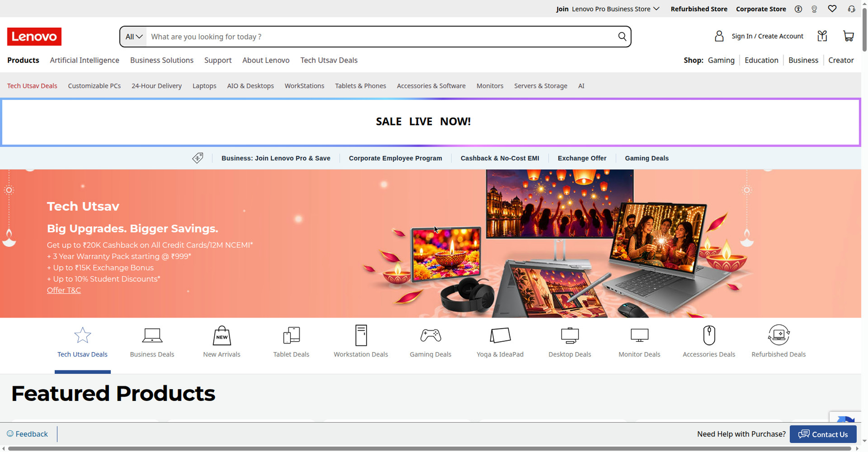Select the Tablet Deals icon

[291, 335]
